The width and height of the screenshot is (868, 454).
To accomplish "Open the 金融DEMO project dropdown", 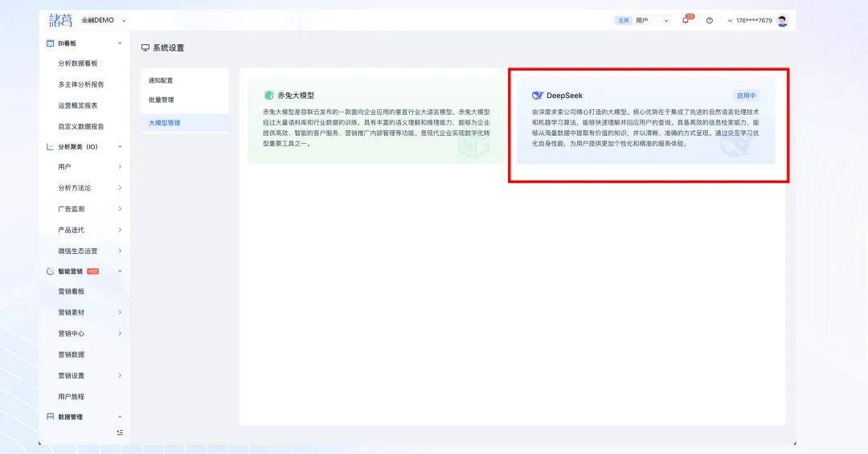I will (x=104, y=20).
